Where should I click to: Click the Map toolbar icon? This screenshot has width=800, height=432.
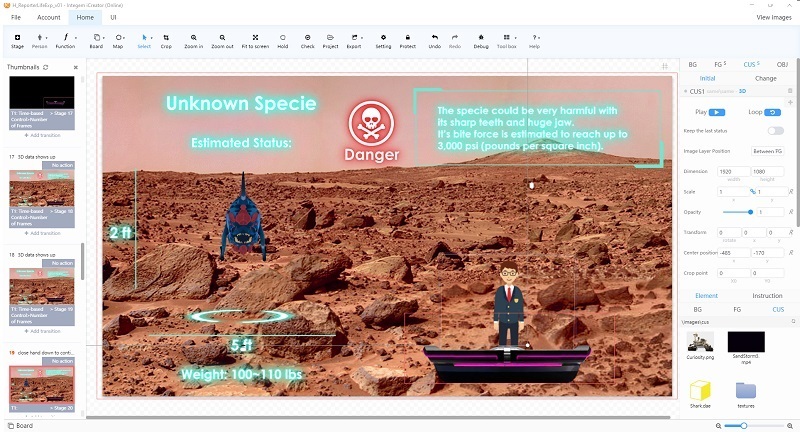(118, 37)
